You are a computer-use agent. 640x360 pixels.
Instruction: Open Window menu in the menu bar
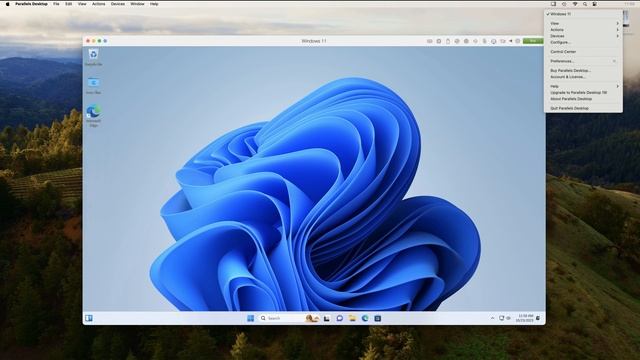click(137, 4)
